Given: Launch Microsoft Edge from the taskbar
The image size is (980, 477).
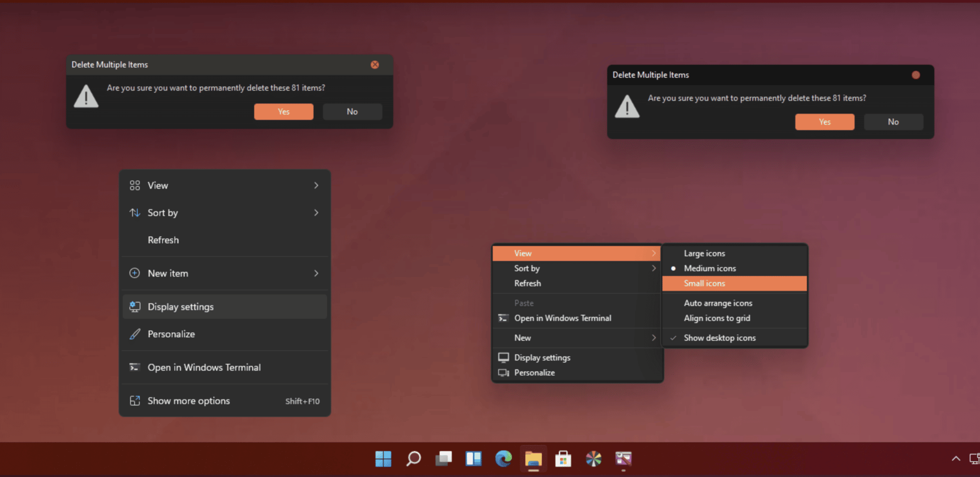Looking at the screenshot, I should [503, 458].
